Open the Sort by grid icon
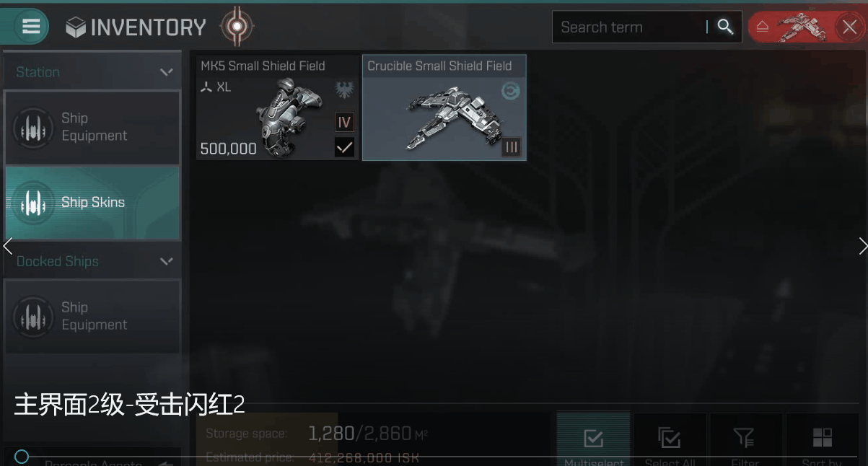The height and width of the screenshot is (466, 868). pos(822,438)
